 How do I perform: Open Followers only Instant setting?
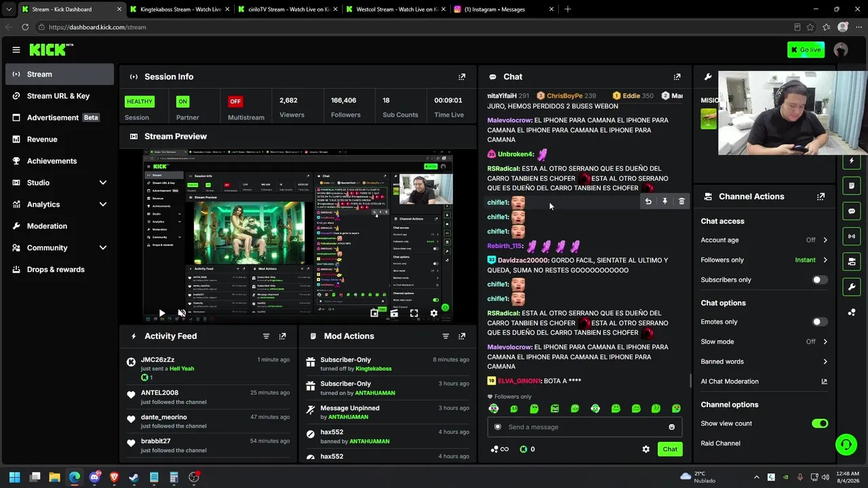pos(764,260)
